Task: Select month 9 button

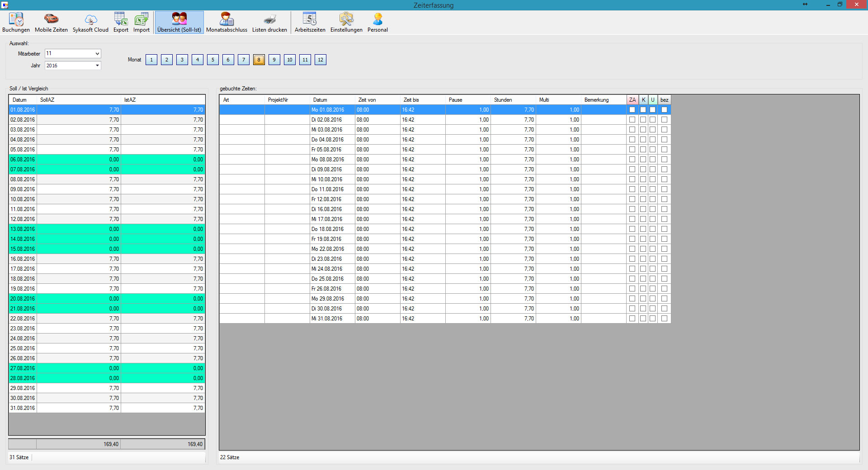Action: 274,60
